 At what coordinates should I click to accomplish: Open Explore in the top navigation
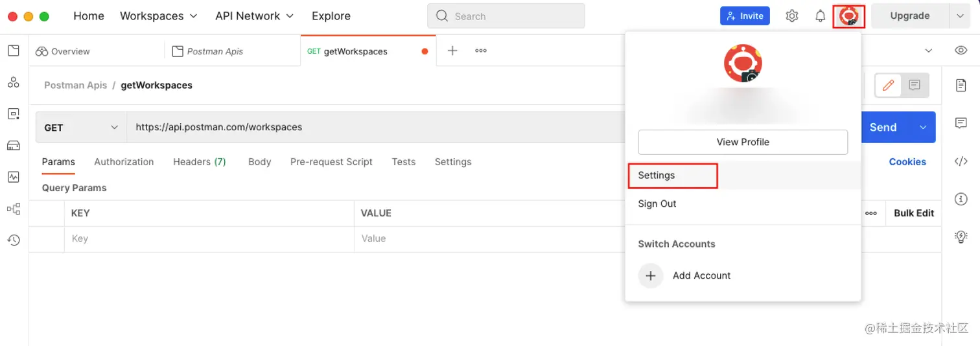[x=331, y=16]
